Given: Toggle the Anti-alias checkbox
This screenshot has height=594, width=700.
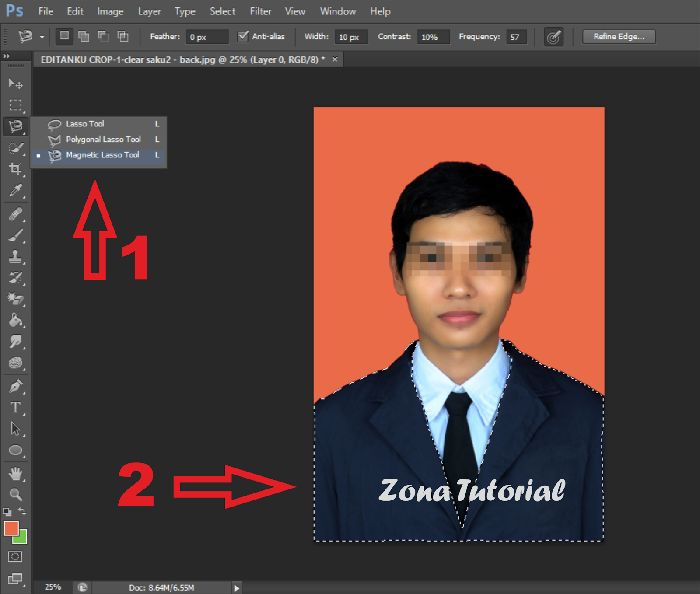Looking at the screenshot, I should tap(243, 36).
